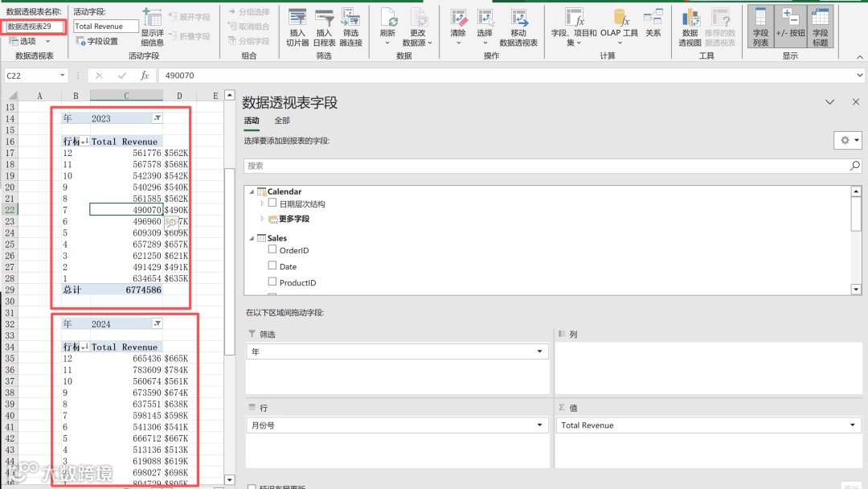868x489 pixels.
Task: Open row label sort dropdown in row 16
Action: tap(84, 142)
